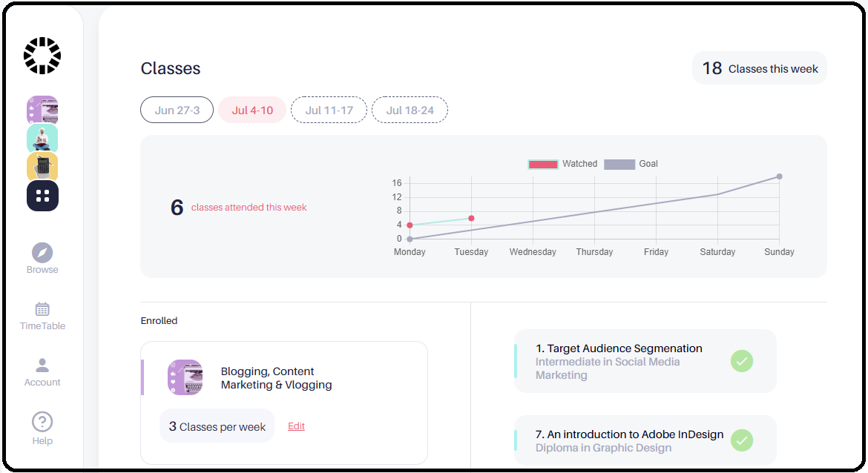Toggle checkmark for Target Audience Segmenation

click(x=742, y=361)
